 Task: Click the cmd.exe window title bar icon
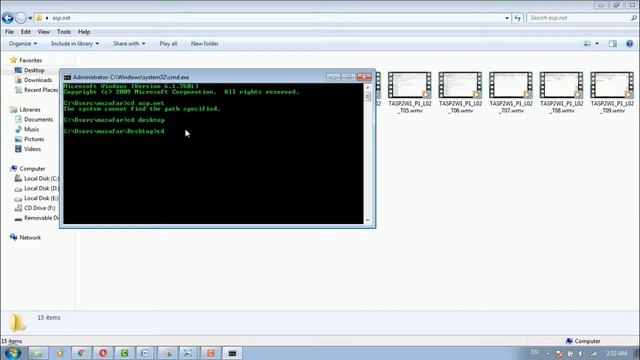(x=67, y=77)
